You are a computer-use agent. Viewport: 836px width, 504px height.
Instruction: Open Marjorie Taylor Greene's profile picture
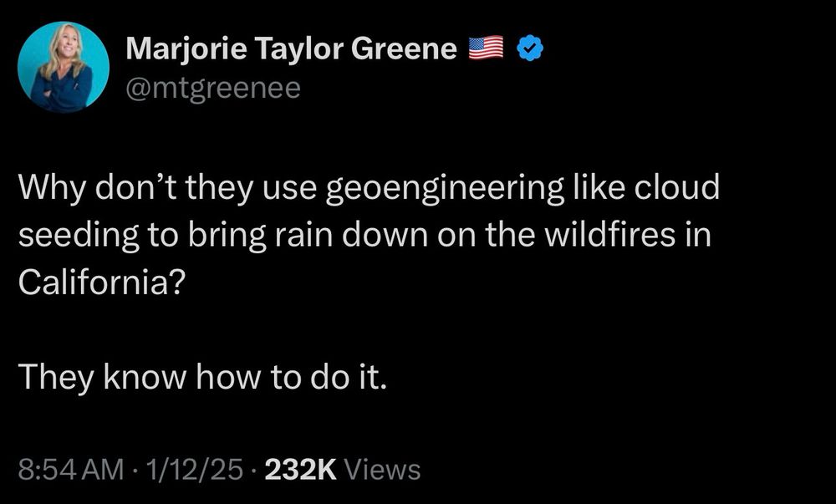pos(64,67)
